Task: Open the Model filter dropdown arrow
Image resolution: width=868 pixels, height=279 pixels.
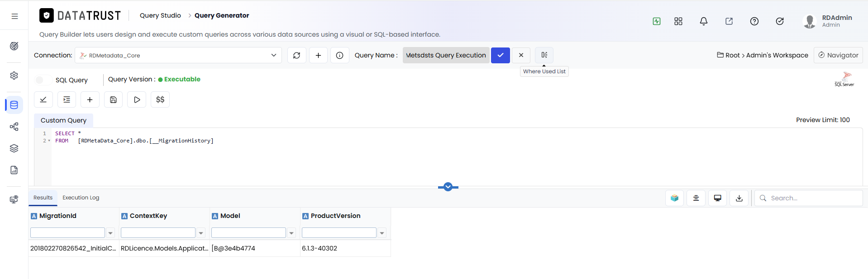Action: (x=291, y=233)
